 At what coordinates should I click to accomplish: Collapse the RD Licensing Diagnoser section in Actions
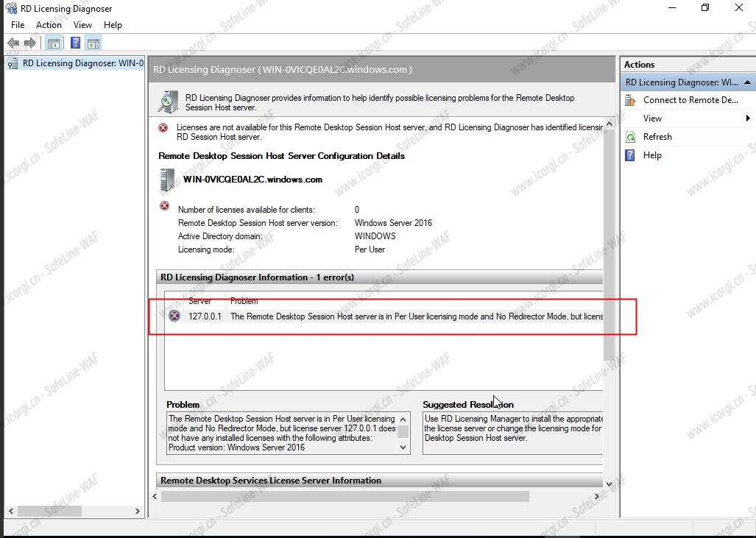click(747, 82)
